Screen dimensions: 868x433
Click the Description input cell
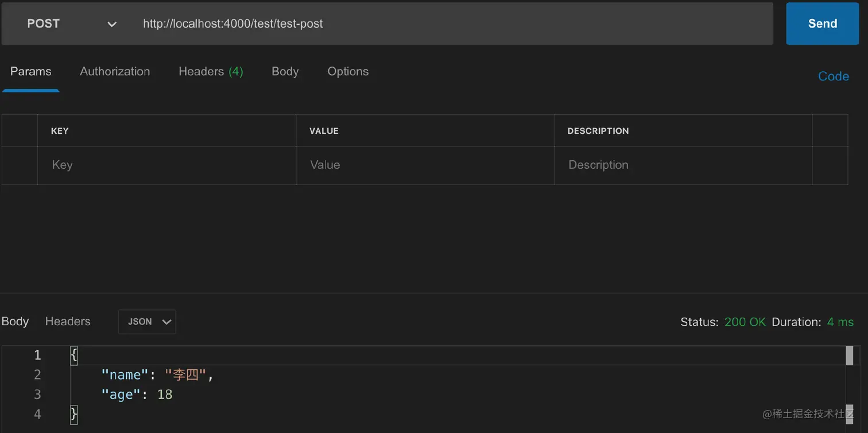(x=683, y=165)
